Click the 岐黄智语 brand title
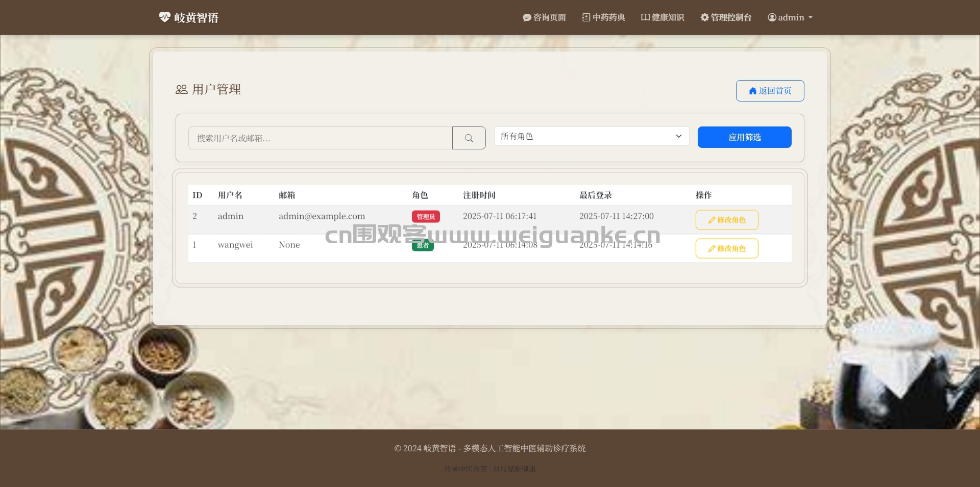The width and height of the screenshot is (980, 487). point(197,18)
